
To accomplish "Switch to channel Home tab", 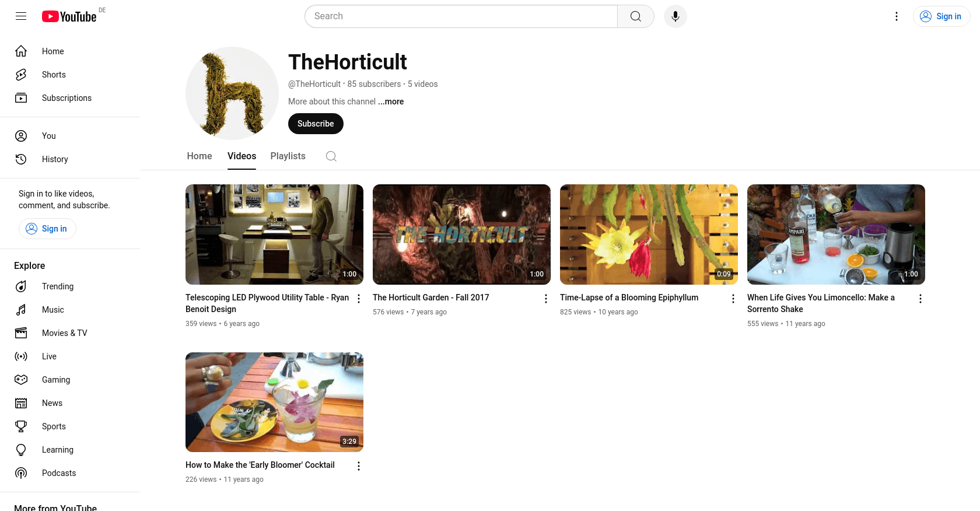I will pyautogui.click(x=199, y=156).
